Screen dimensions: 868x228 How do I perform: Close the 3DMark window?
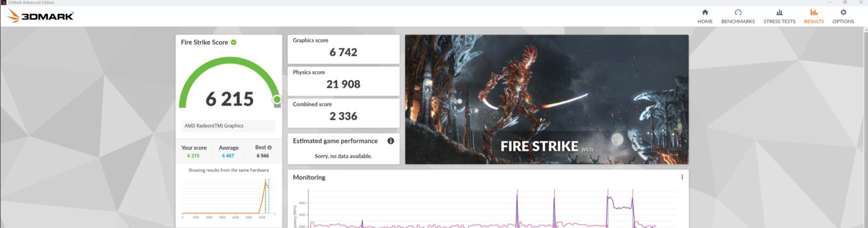861,2
